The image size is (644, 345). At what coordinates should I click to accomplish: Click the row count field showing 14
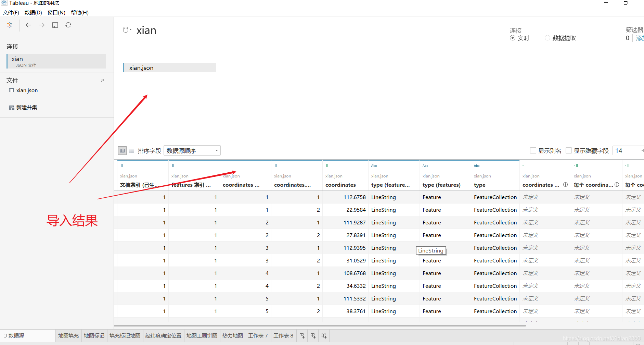pos(628,151)
